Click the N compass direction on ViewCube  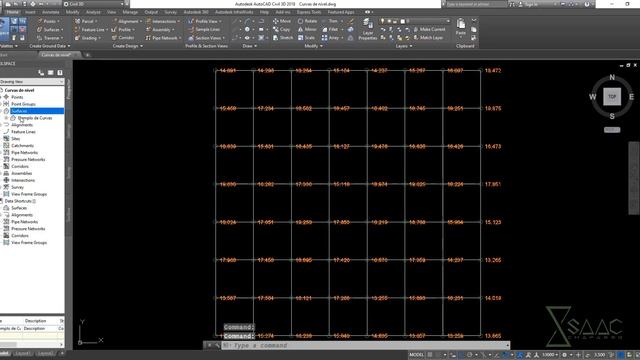(612, 78)
